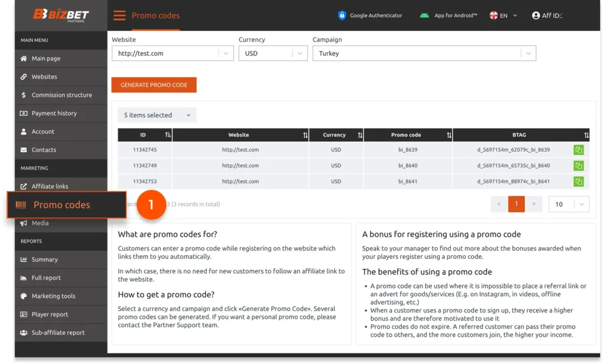Open the Aff ID user icon

click(536, 15)
